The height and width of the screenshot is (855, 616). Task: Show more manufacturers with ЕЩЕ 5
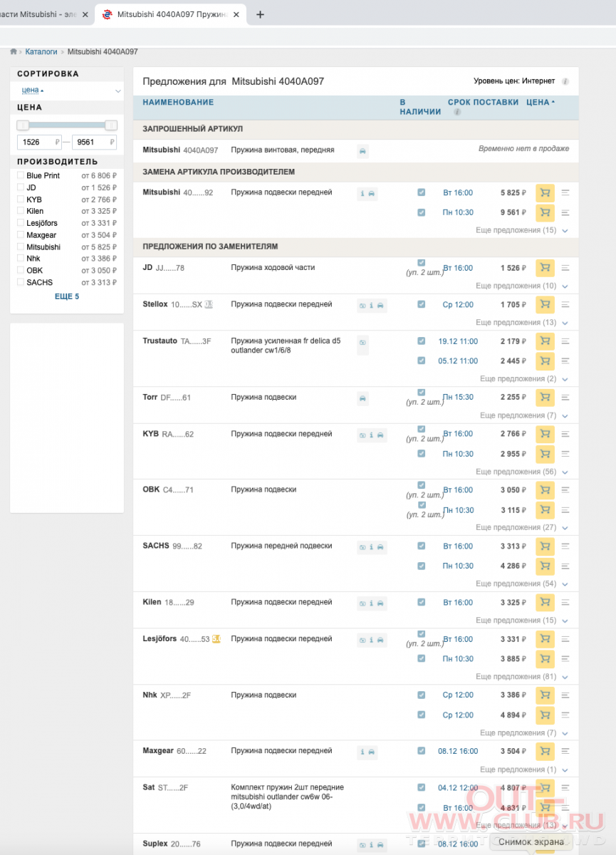click(x=67, y=296)
